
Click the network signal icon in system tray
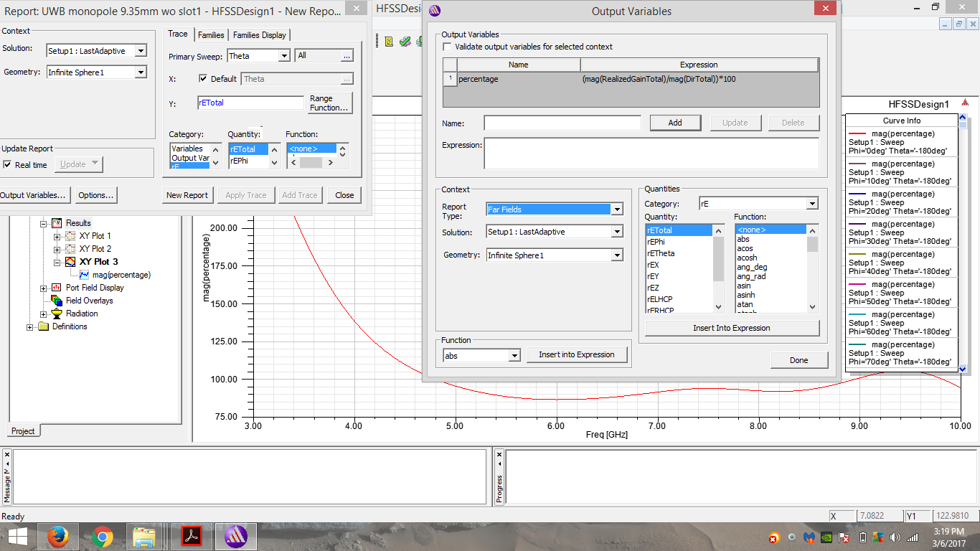[913, 537]
